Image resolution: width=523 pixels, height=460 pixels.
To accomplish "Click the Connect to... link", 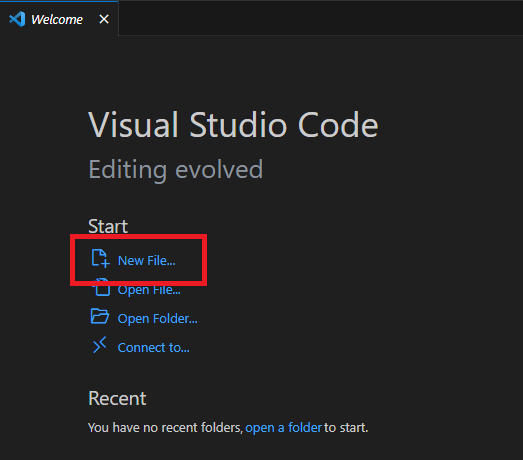I will click(153, 348).
